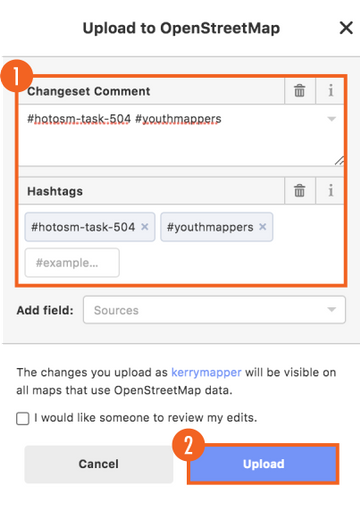Viewport: 360px width, 510px height.
Task: Show info for Changeset Comment field
Action: pos(330,91)
